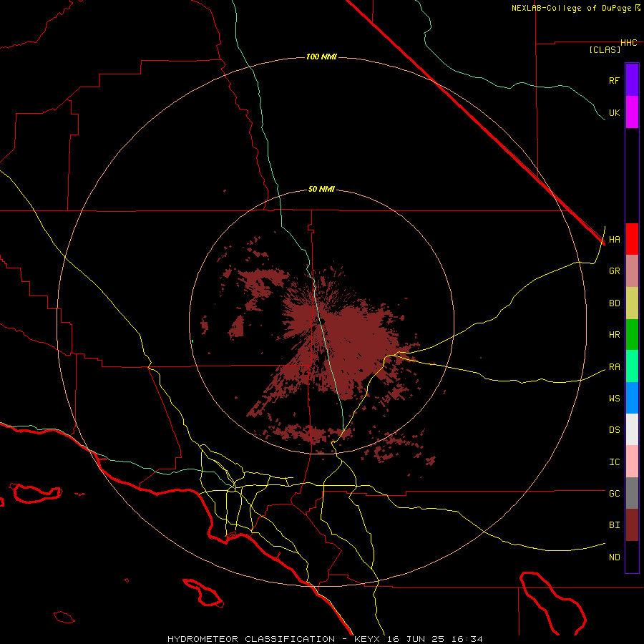Click the RA mint-green legend swatch
This screenshot has height=644, width=644.
(x=632, y=366)
